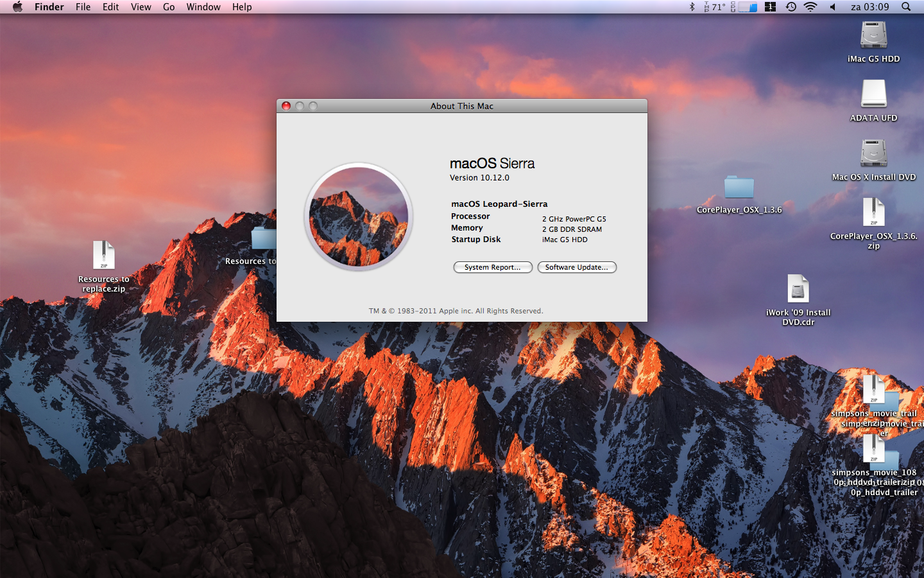The height and width of the screenshot is (578, 924).
Task: Select the Mac OS X Install DVD volume
Action: 873,153
